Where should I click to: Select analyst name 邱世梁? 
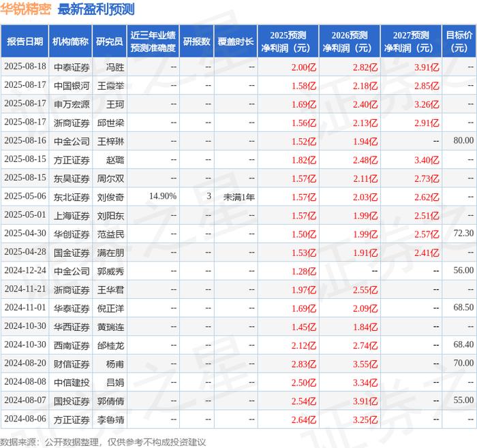110,123
